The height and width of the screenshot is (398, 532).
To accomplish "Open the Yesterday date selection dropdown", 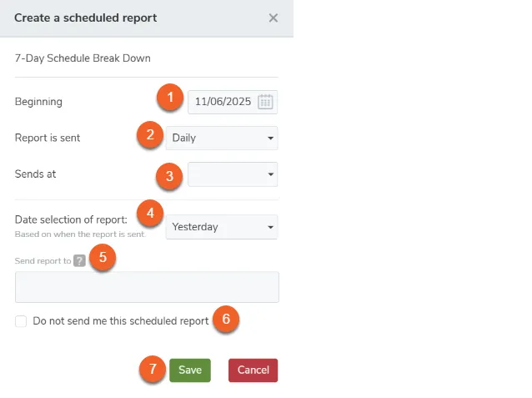I will coord(222,227).
